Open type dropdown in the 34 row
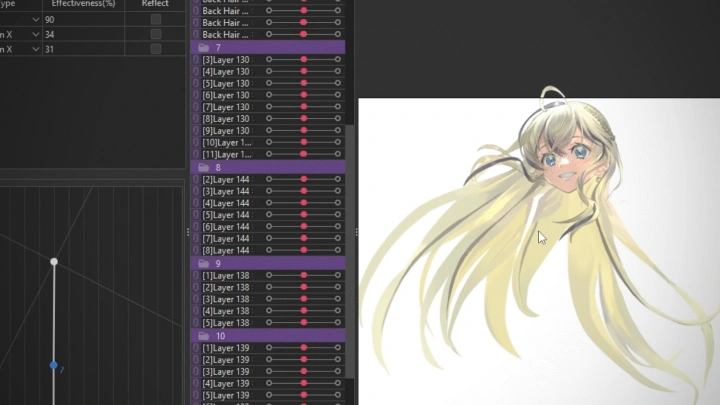The image size is (720, 405). 36,34
